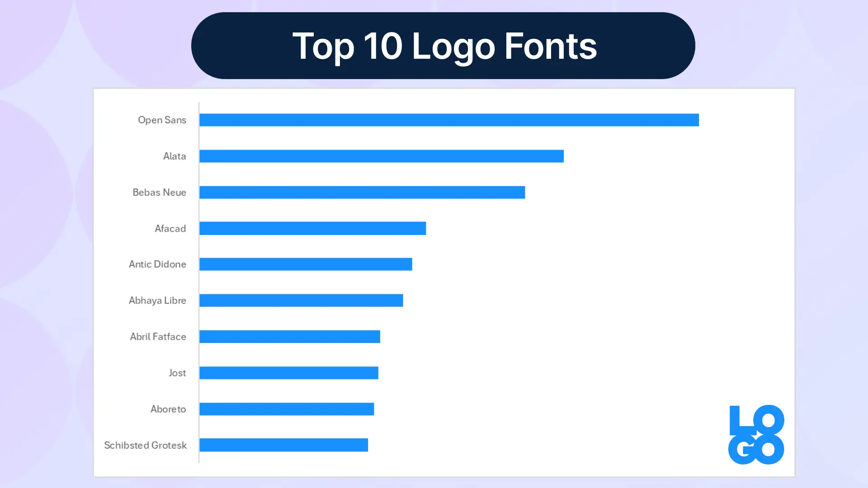Image resolution: width=868 pixels, height=488 pixels.
Task: Select the Open Sans bar
Action: point(449,120)
